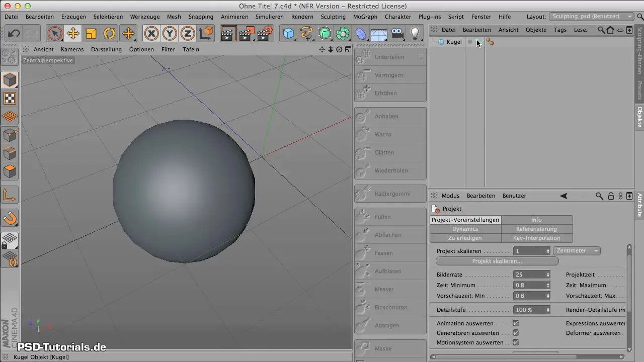
Task: Click the Bilderrate input field
Action: pyautogui.click(x=529, y=275)
